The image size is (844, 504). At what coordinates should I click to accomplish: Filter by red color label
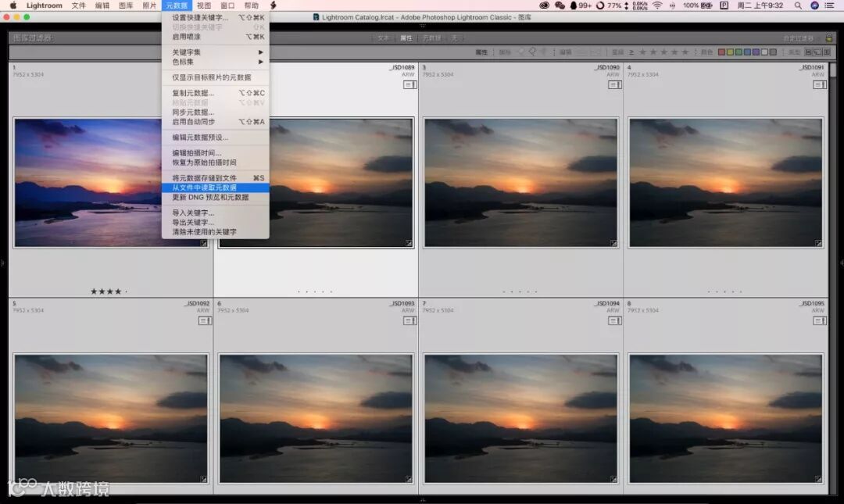(x=722, y=52)
